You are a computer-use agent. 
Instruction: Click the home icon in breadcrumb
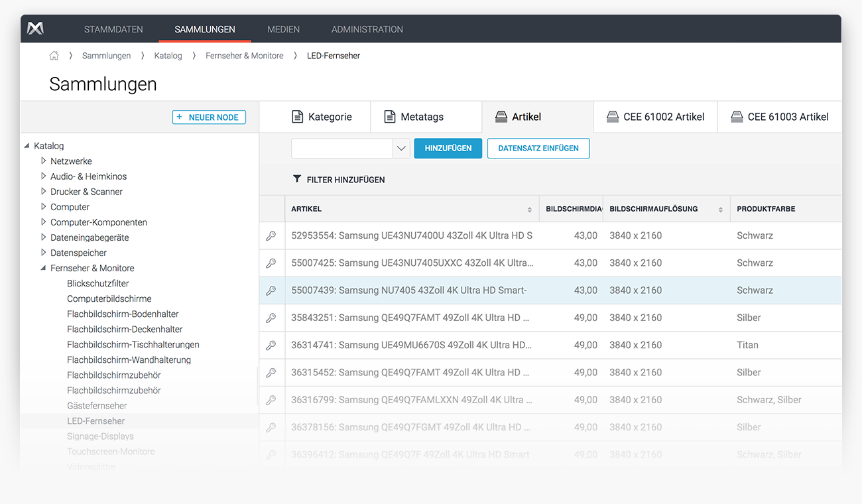[54, 56]
